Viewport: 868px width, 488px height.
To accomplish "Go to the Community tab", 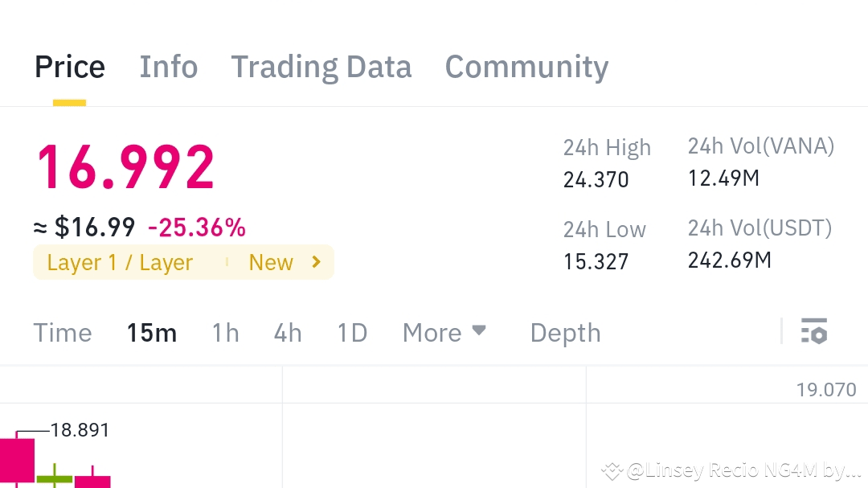I will (x=526, y=67).
